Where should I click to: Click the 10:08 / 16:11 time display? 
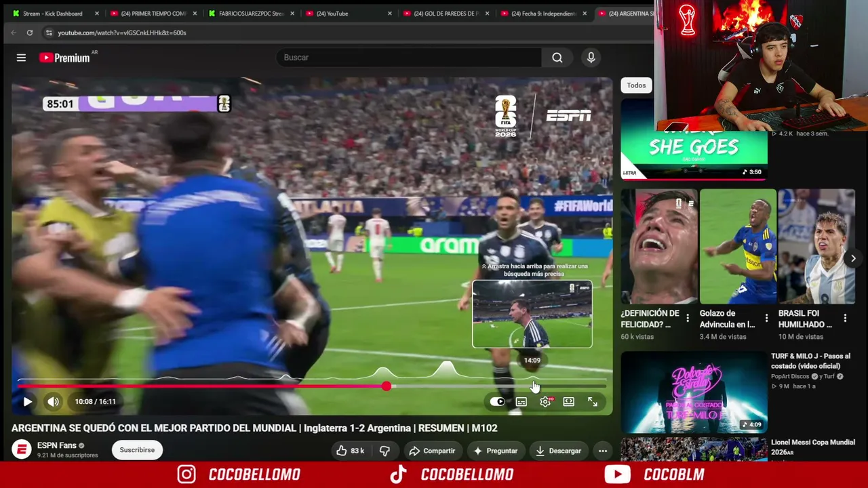coord(96,402)
